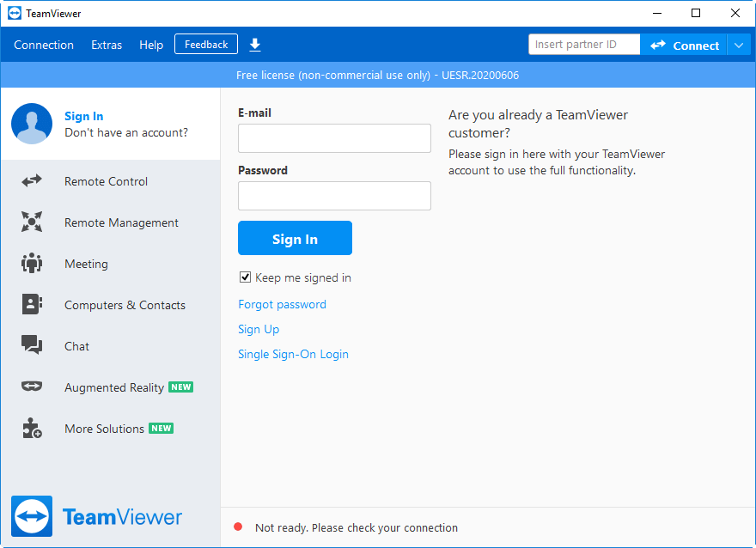The width and height of the screenshot is (756, 548).
Task: Focus the Insert partner ID field
Action: click(584, 45)
